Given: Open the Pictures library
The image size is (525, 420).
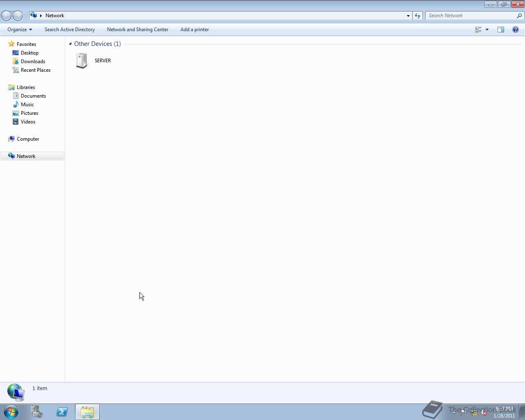Looking at the screenshot, I should pos(30,113).
